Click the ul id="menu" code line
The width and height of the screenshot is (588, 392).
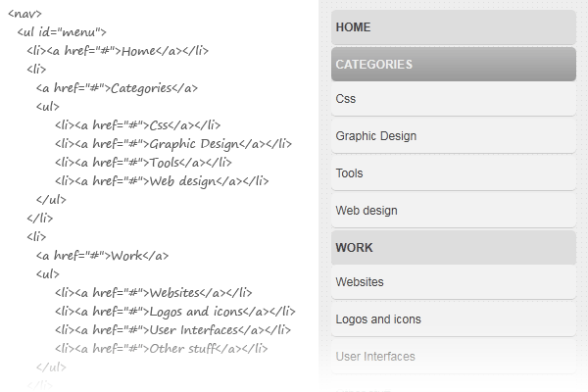(62, 32)
